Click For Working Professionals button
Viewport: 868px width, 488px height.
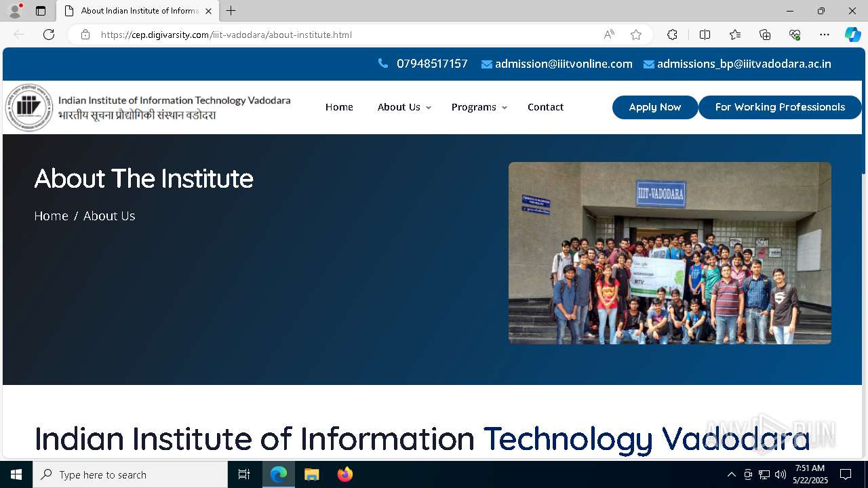point(780,107)
